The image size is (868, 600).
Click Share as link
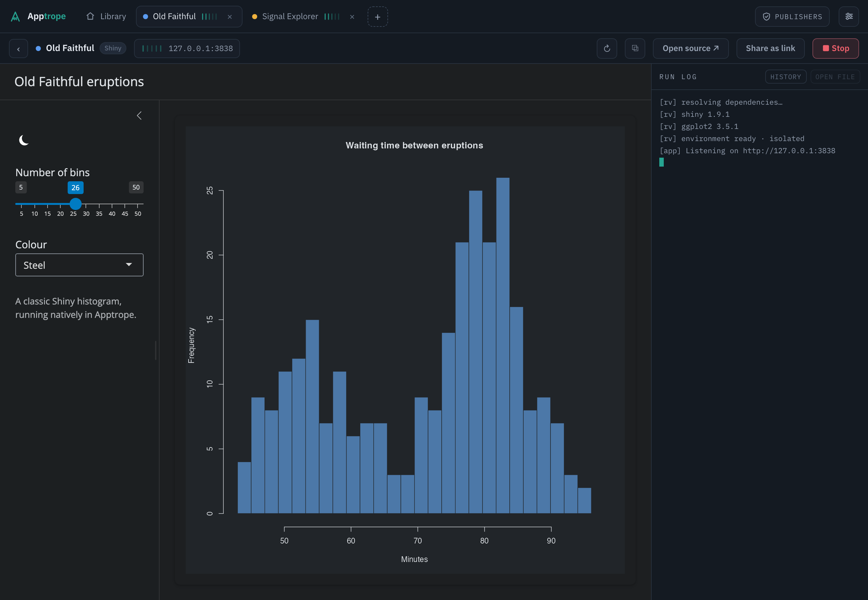[770, 49]
